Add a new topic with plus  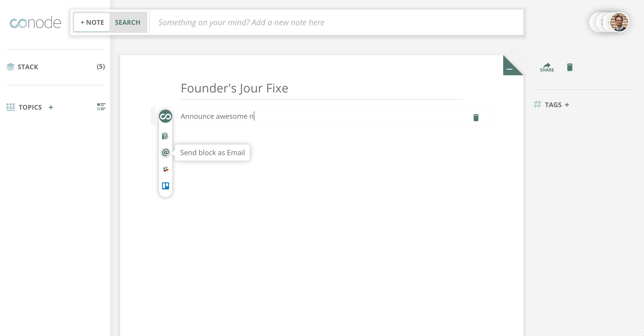[x=51, y=107]
